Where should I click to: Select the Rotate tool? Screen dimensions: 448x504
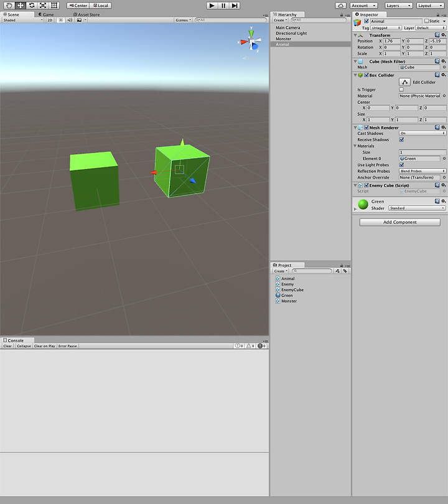pos(32,6)
